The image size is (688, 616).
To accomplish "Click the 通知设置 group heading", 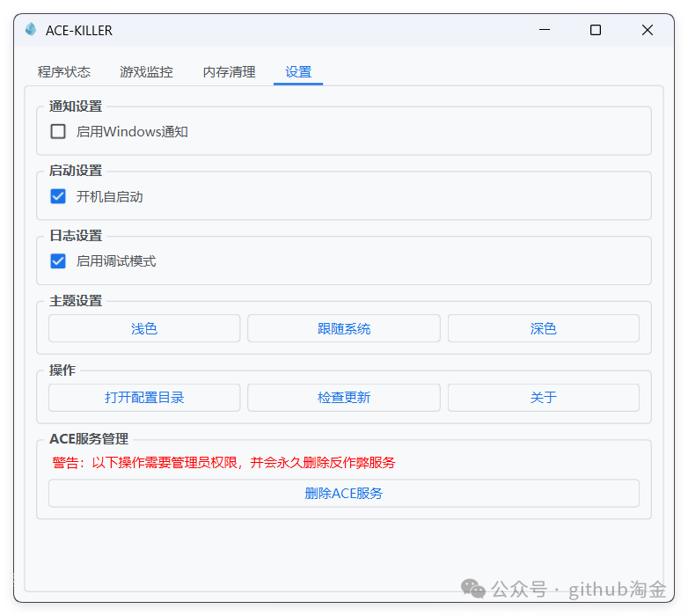I will point(76,106).
